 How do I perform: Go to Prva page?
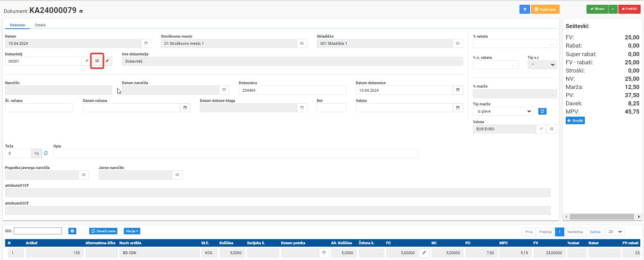click(x=529, y=232)
